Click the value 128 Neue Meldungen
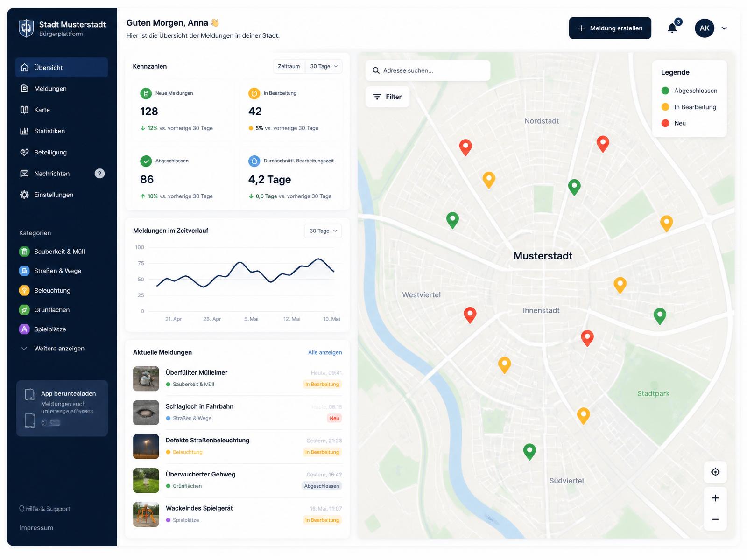The height and width of the screenshot is (560, 747). coord(149,112)
